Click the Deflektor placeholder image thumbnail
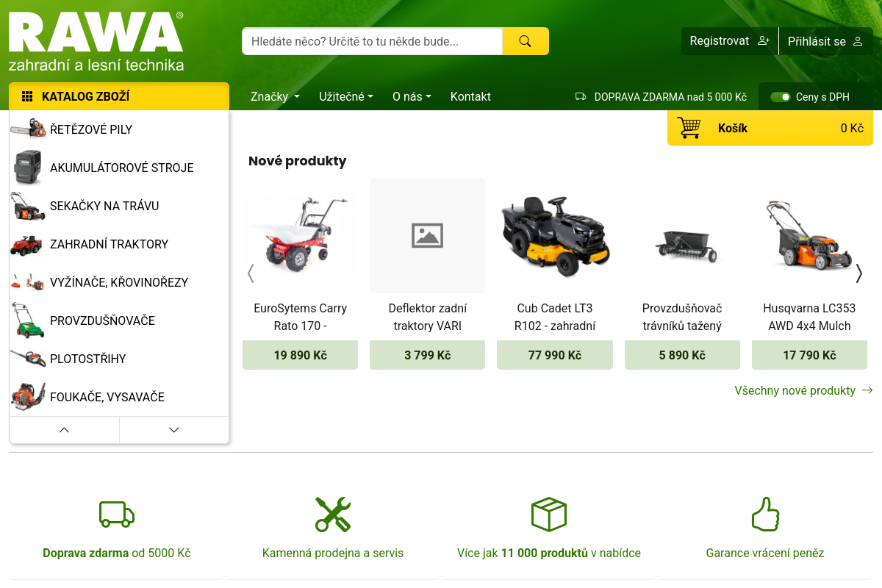Image resolution: width=882 pixels, height=588 pixels. [428, 235]
